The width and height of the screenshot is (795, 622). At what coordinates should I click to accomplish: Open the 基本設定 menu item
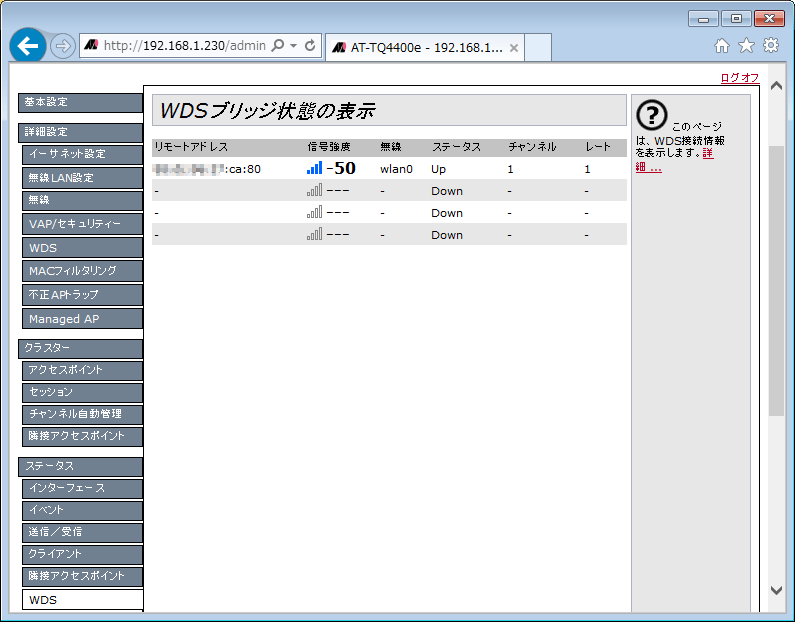point(80,102)
